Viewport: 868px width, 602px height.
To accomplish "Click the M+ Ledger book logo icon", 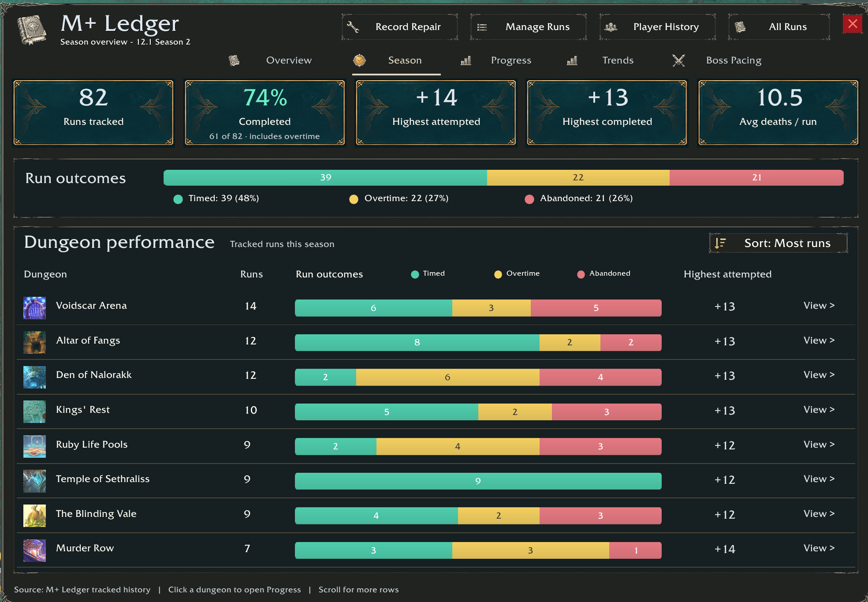I will 32,30.
